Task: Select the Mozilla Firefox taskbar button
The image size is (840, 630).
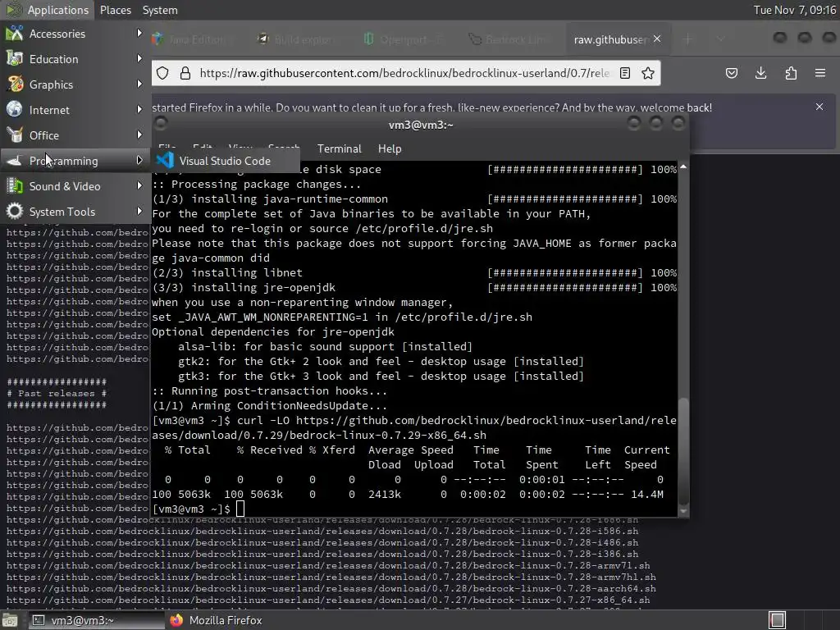Action: click(216, 620)
